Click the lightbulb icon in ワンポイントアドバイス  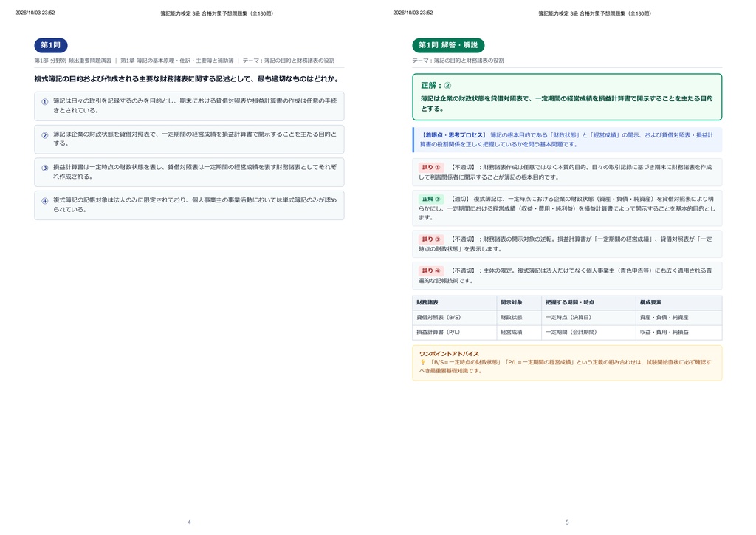coord(422,362)
